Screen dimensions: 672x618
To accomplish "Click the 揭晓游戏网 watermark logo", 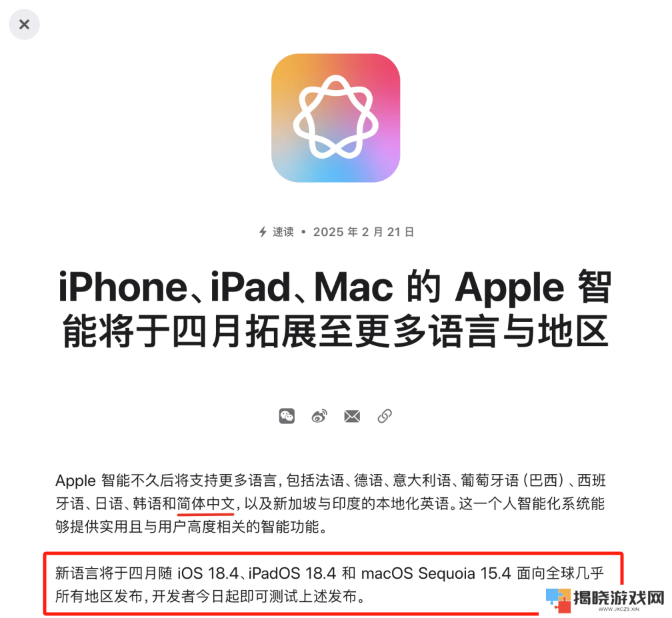I will 605,599.
